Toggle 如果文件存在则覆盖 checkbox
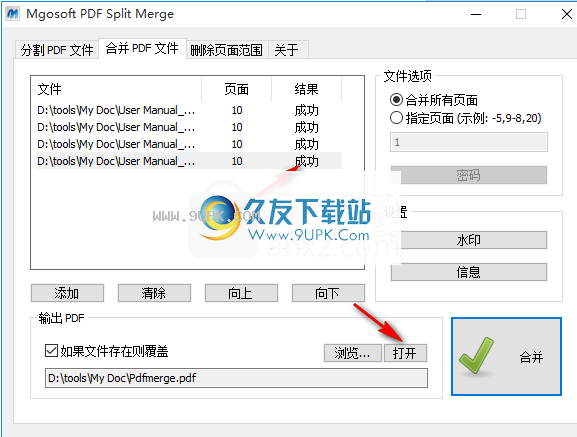Screen dimensions: 577x437 [x=51, y=351]
